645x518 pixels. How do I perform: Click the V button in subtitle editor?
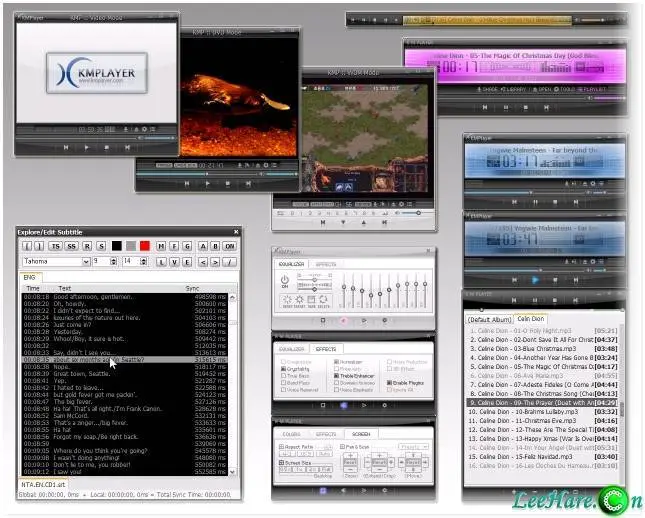pos(174,262)
